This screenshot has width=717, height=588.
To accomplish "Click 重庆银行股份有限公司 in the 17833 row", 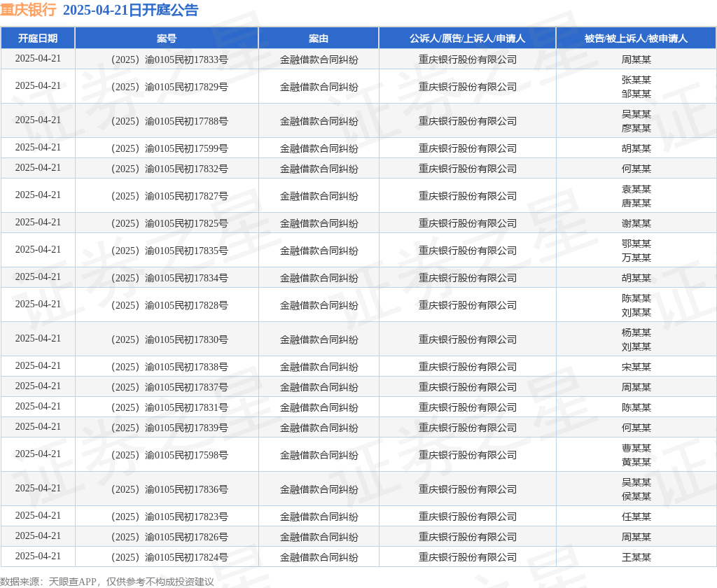I will tap(467, 59).
